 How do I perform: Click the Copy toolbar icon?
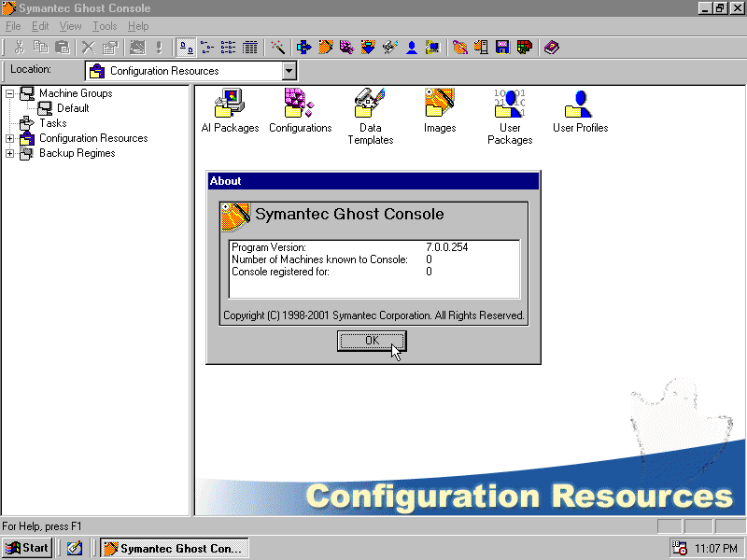tap(40, 48)
